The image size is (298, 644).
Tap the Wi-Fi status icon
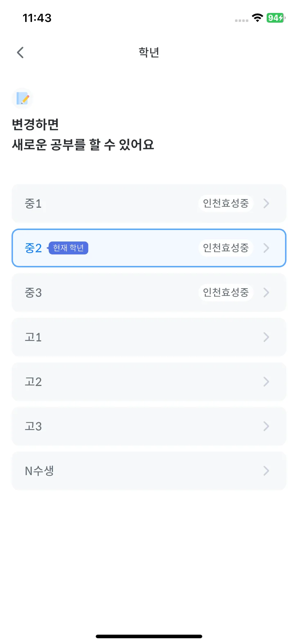click(x=257, y=18)
